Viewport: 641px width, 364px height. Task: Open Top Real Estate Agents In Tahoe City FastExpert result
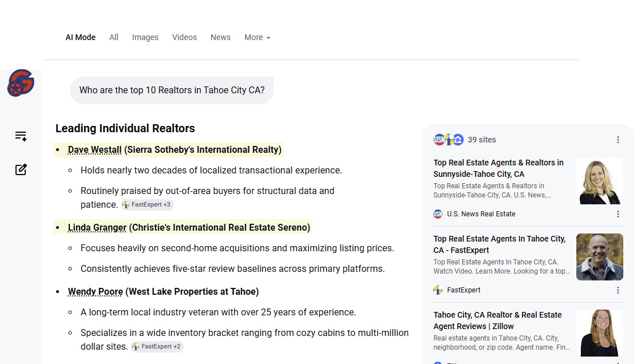click(x=500, y=244)
